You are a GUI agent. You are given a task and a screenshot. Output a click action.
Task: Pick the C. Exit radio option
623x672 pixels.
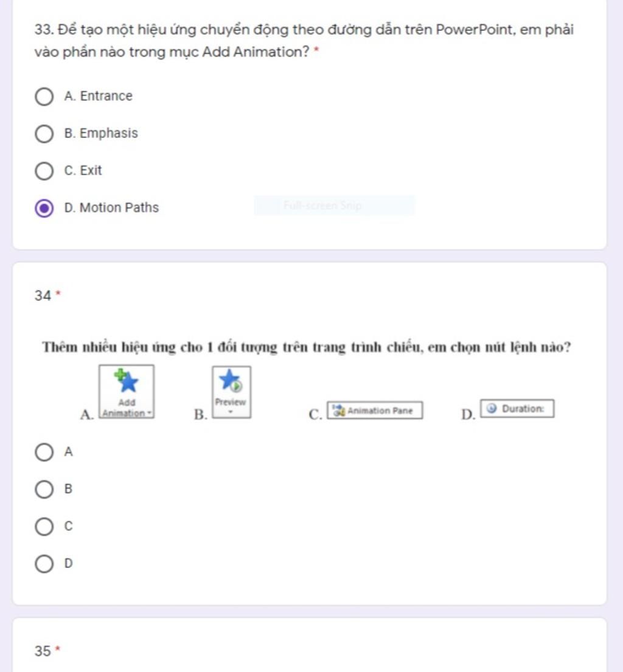(x=44, y=171)
